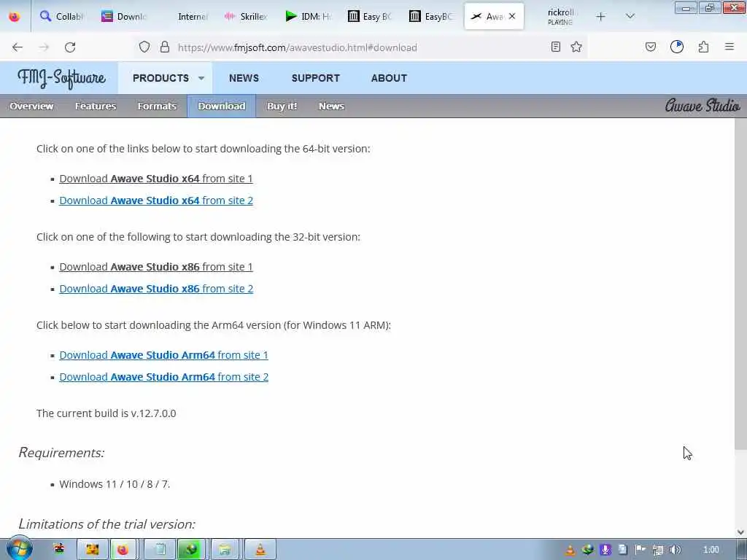This screenshot has height=560, width=747.
Task: Select the Download section tab
Action: pyautogui.click(x=222, y=106)
